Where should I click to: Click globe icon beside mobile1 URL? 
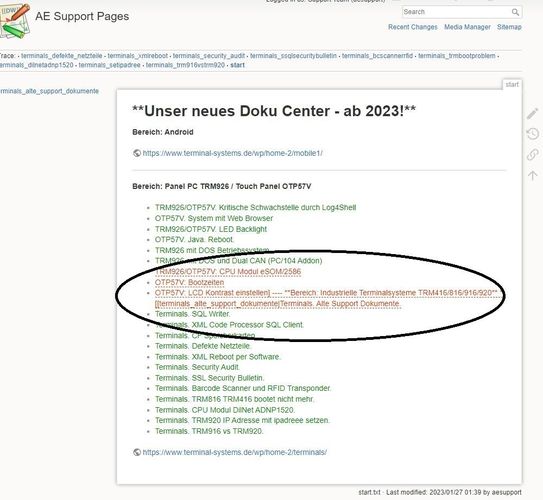137,153
